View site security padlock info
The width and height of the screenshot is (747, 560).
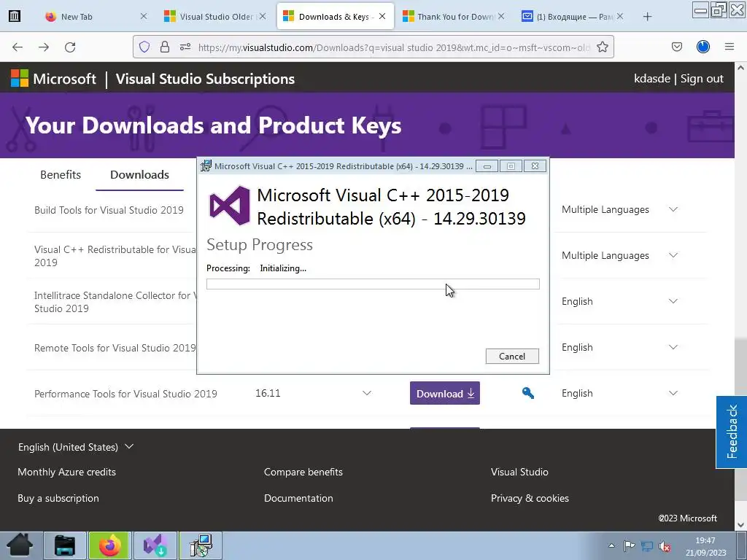(165, 47)
